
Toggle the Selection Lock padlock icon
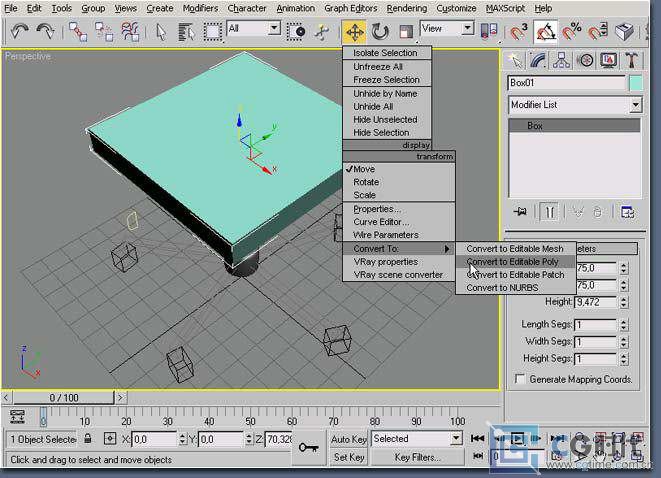click(x=88, y=438)
